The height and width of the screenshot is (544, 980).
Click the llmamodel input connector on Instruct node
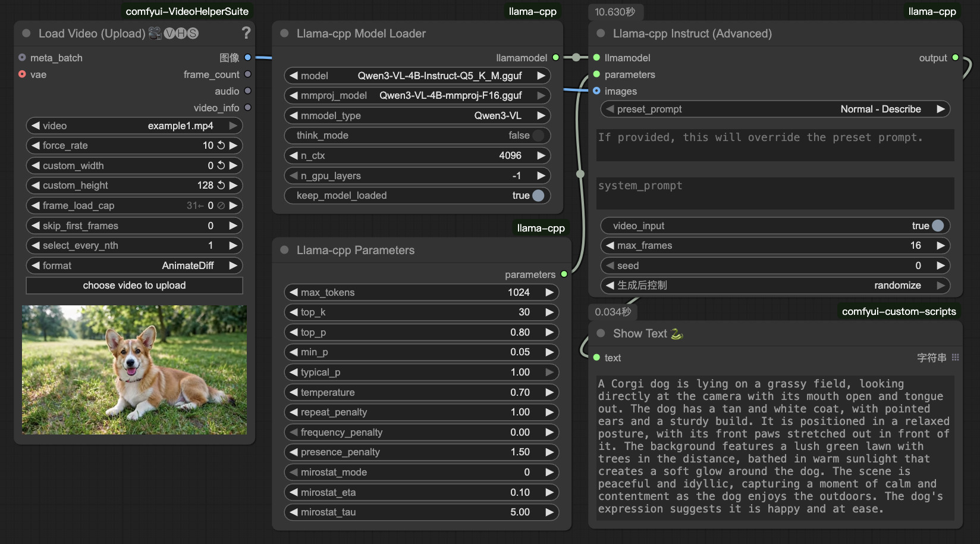tap(596, 58)
